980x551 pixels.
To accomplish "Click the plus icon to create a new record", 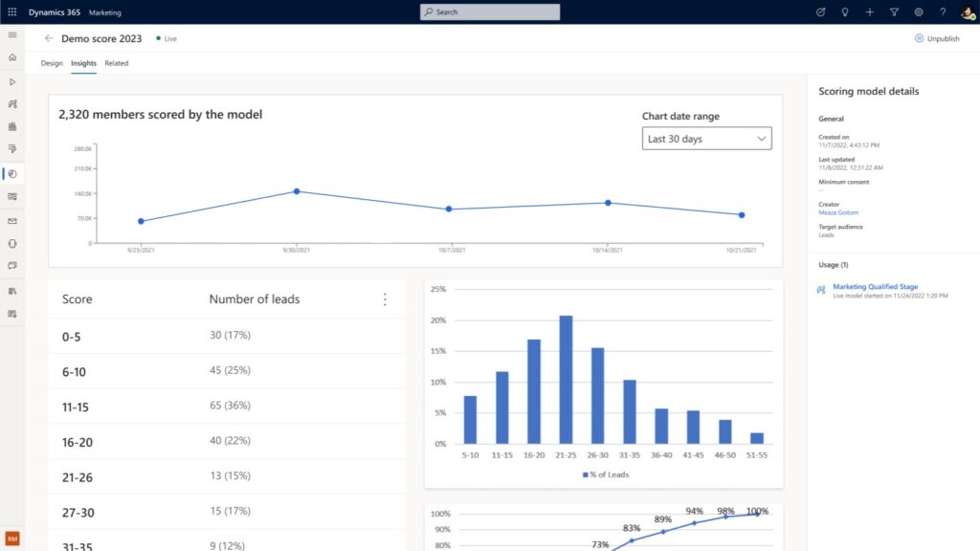I will tap(869, 11).
